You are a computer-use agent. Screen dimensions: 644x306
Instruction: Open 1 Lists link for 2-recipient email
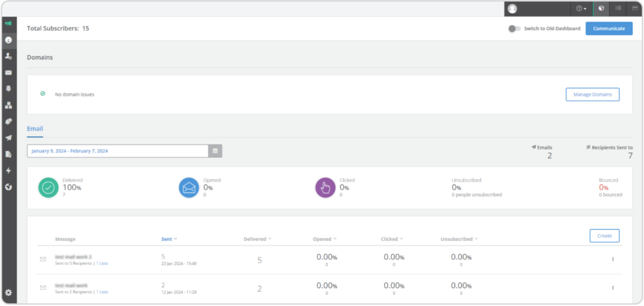point(102,292)
